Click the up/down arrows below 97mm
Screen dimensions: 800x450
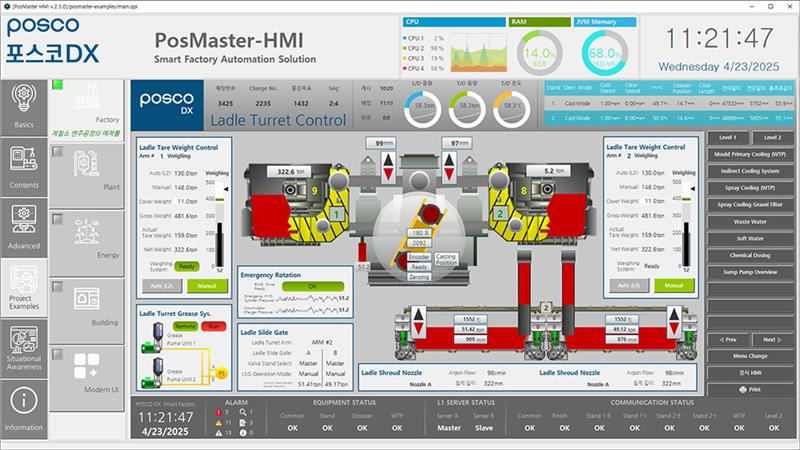tap(449, 167)
